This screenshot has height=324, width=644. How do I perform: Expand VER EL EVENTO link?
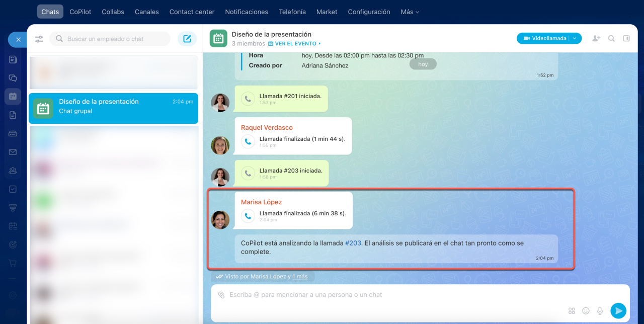295,44
